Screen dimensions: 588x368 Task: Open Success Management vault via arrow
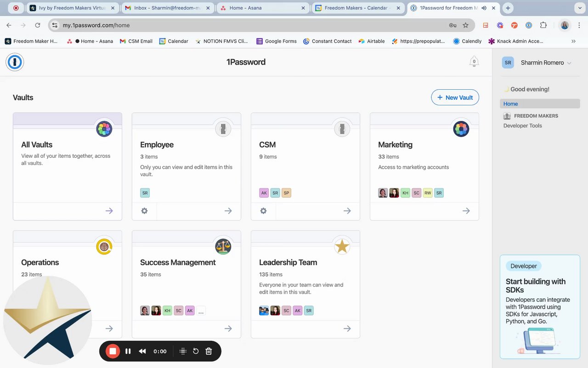click(228, 328)
